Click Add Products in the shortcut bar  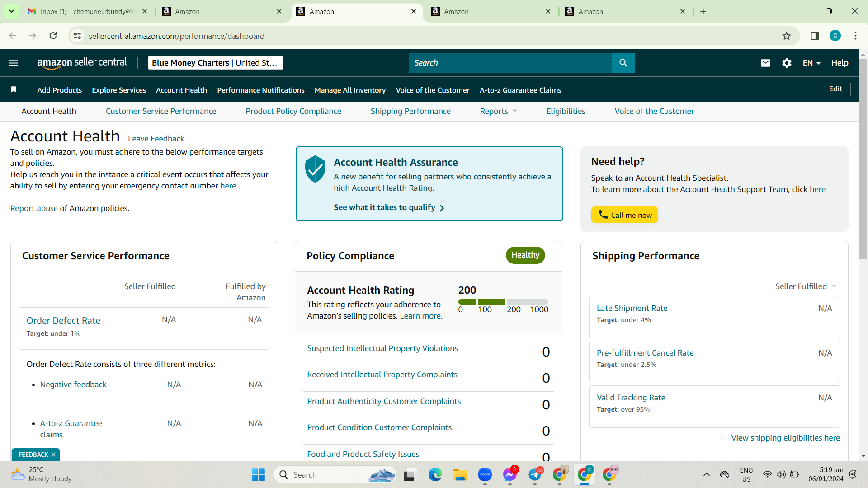coord(60,90)
